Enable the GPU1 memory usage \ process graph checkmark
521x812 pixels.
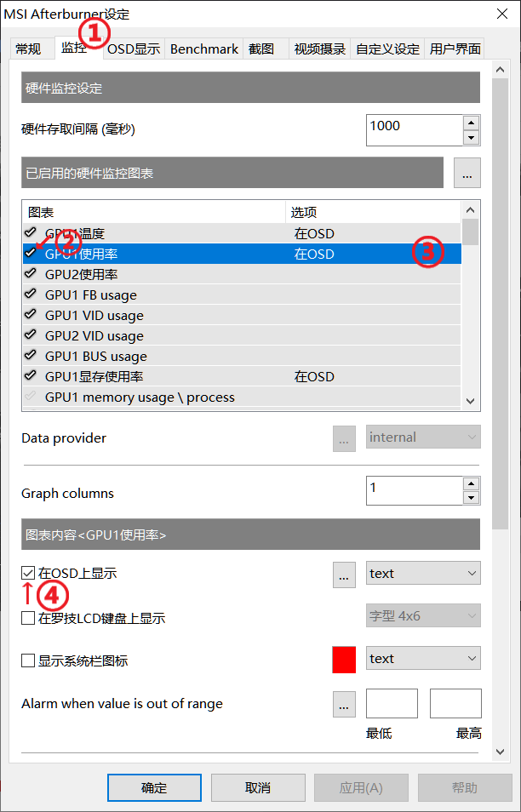click(x=31, y=396)
